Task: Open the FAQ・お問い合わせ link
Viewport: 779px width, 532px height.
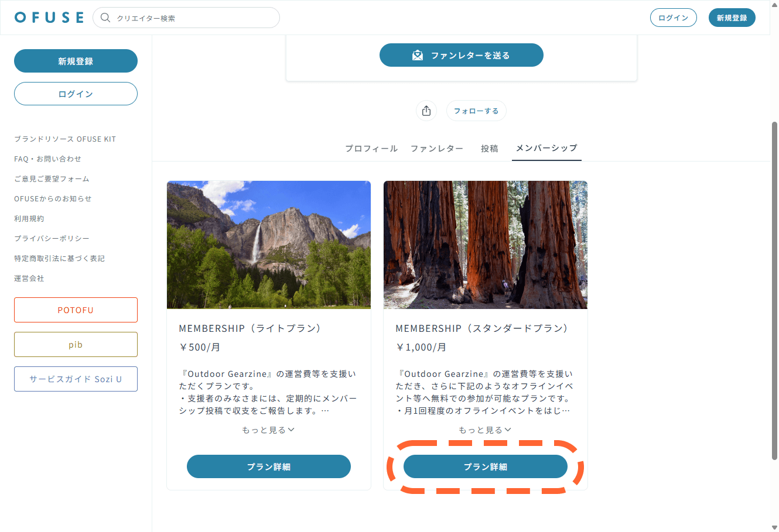Action: point(48,159)
